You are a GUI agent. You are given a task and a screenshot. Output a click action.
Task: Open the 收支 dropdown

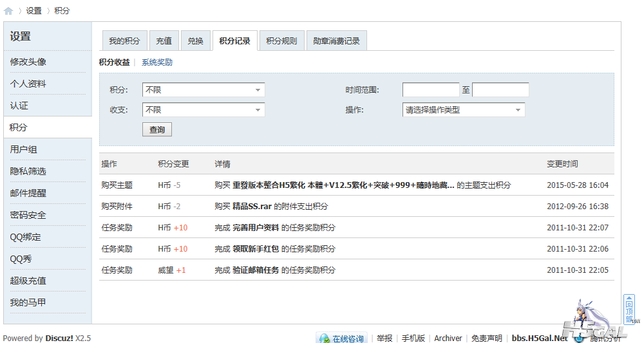(x=204, y=110)
